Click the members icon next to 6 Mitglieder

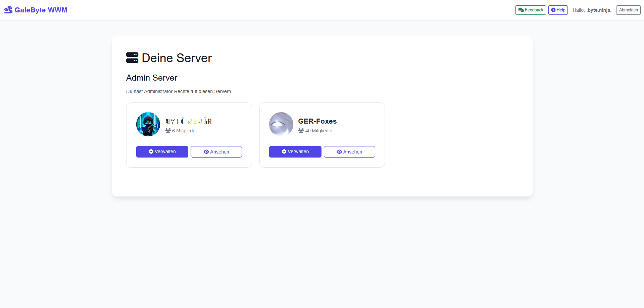tap(168, 131)
